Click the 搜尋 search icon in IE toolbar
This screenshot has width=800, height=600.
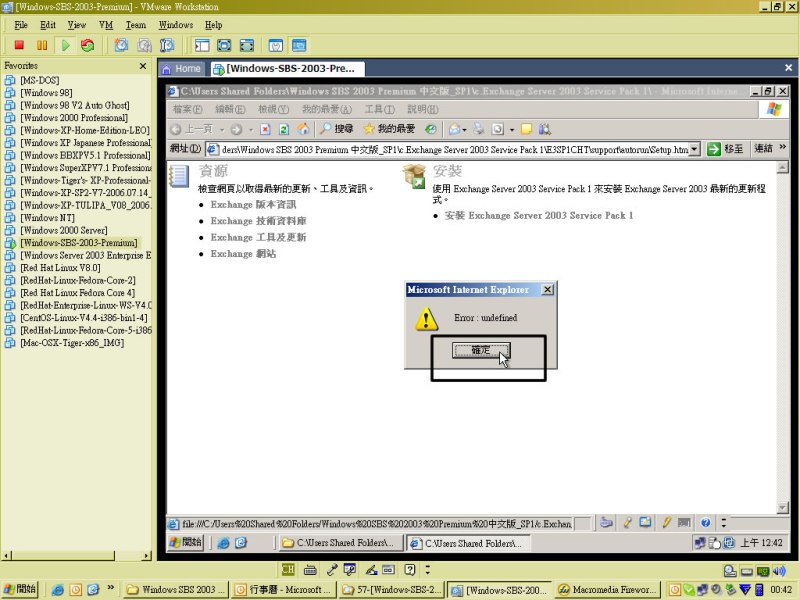[336, 129]
